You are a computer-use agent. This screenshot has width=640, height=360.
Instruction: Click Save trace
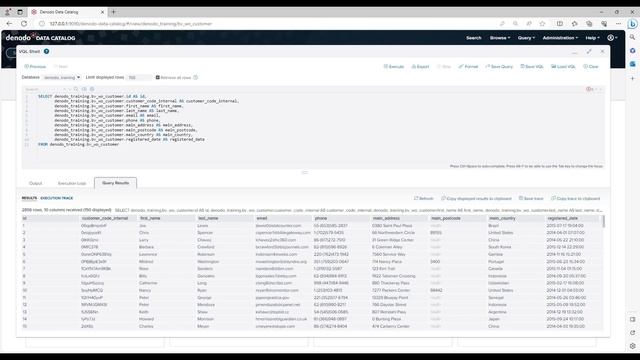pos(531,198)
